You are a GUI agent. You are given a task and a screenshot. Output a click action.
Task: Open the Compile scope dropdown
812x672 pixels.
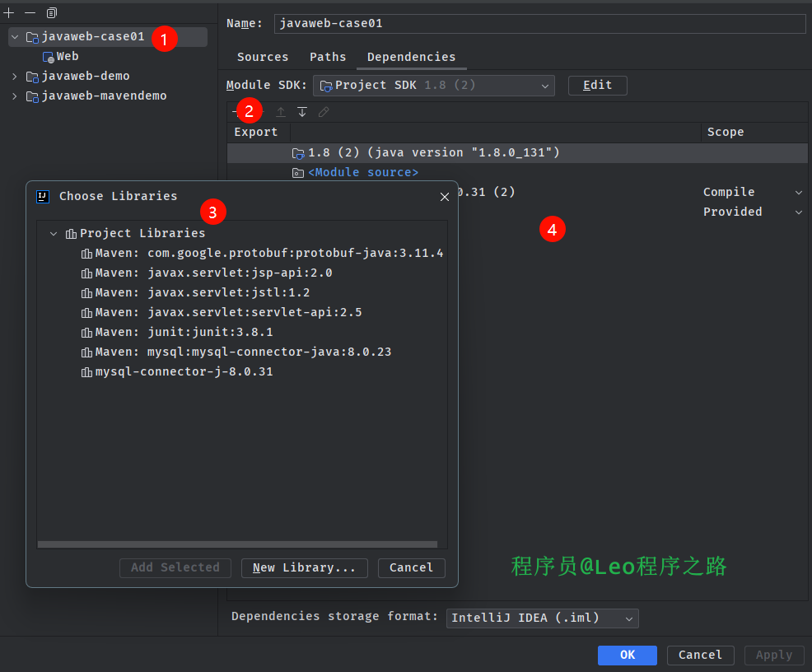point(798,193)
